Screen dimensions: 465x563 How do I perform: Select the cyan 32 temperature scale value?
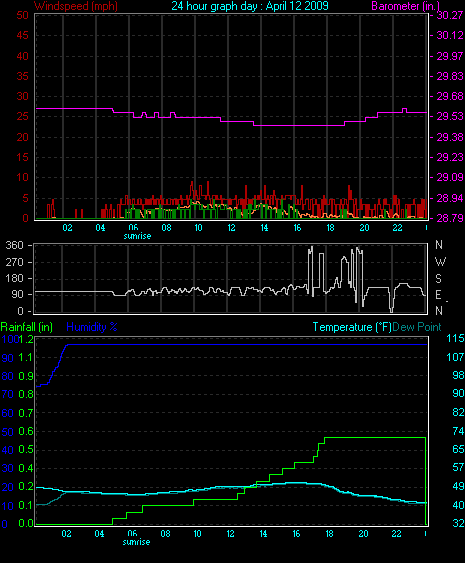[459, 523]
